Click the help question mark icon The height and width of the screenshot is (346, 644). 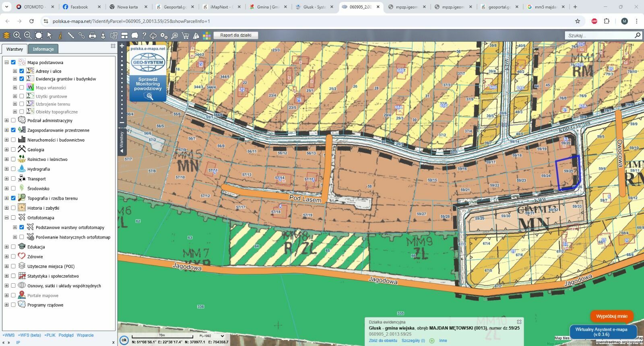coord(144,35)
